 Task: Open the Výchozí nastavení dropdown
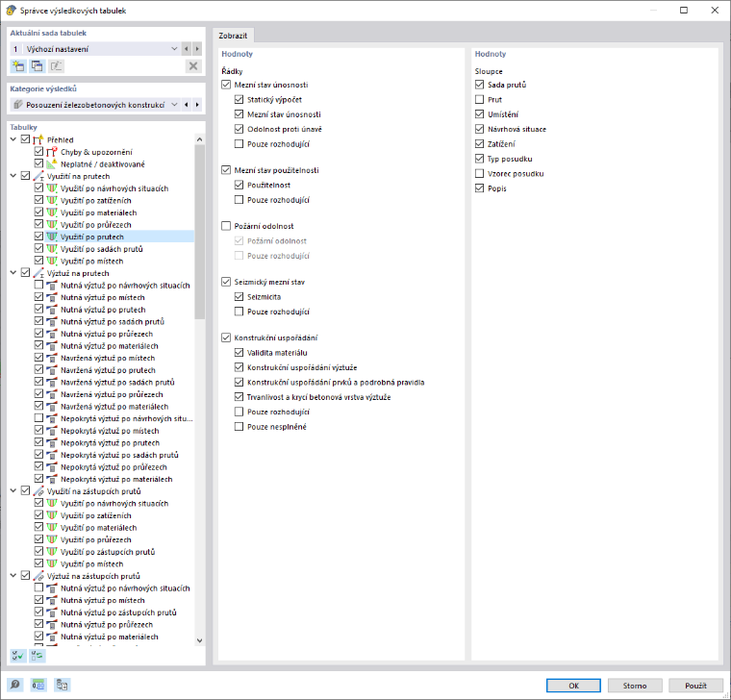pos(174,48)
